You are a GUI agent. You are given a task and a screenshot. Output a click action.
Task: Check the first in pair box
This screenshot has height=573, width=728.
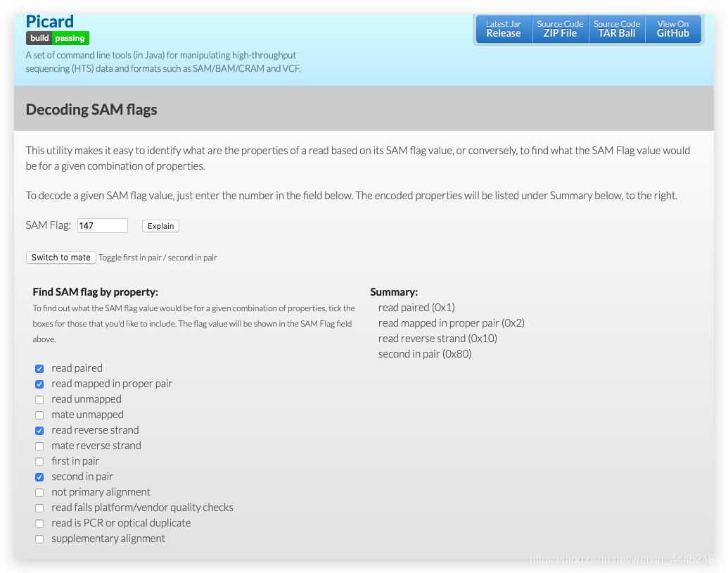point(39,461)
